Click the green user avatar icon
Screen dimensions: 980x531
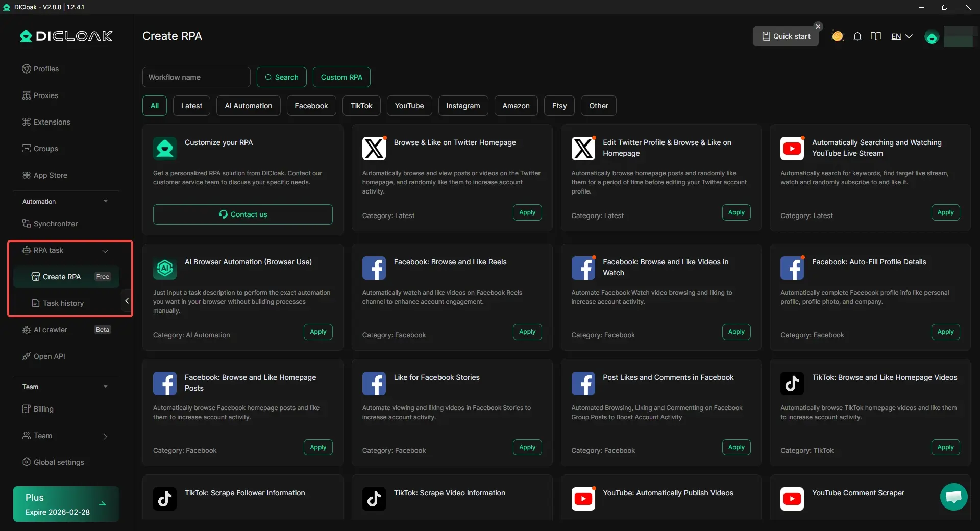tap(932, 37)
